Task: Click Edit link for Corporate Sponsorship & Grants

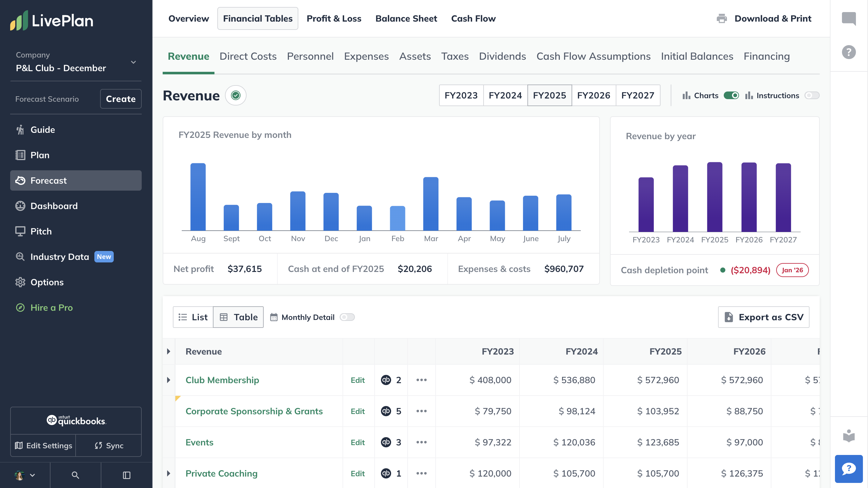Action: [357, 411]
